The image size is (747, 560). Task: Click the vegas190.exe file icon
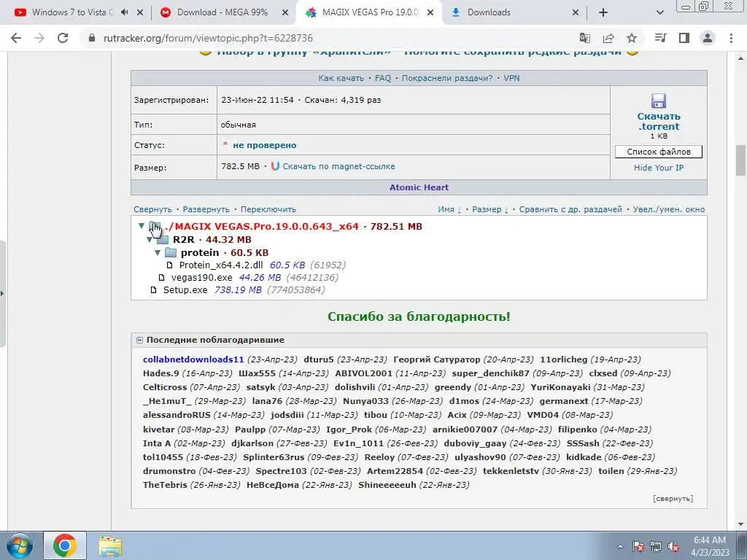161,278
